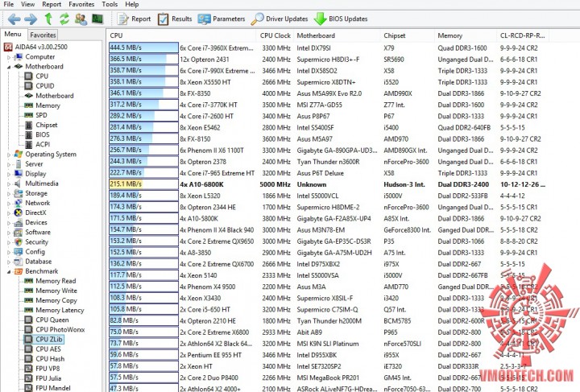Viewport: 580px width, 392px height.
Task: Select the CPU ZLib benchmark item
Action: 49,339
